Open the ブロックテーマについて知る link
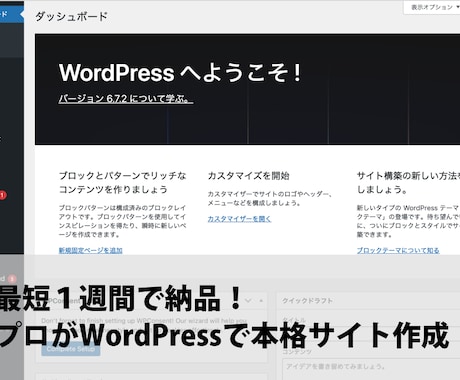Screen dimensions: 460x380 pos(398,250)
